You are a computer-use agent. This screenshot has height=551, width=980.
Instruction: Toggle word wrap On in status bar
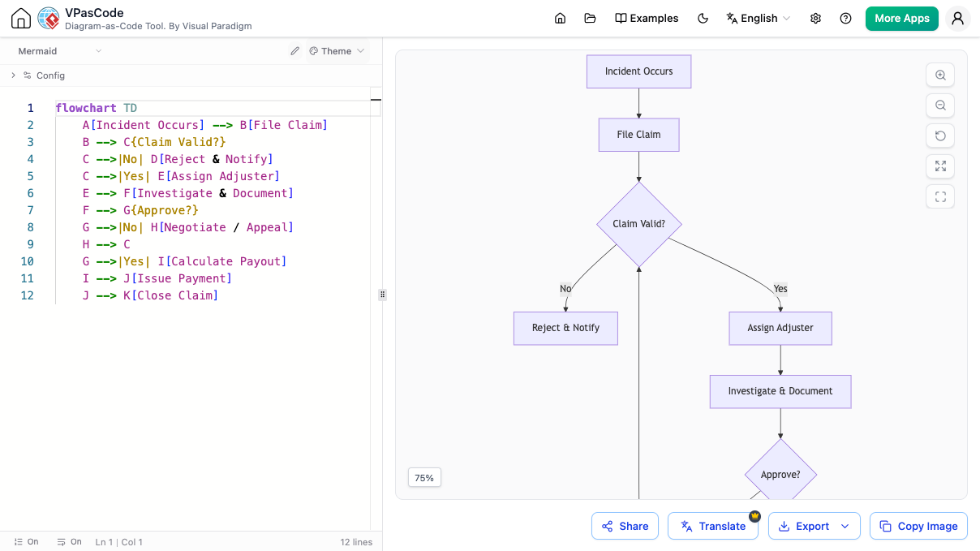point(69,541)
